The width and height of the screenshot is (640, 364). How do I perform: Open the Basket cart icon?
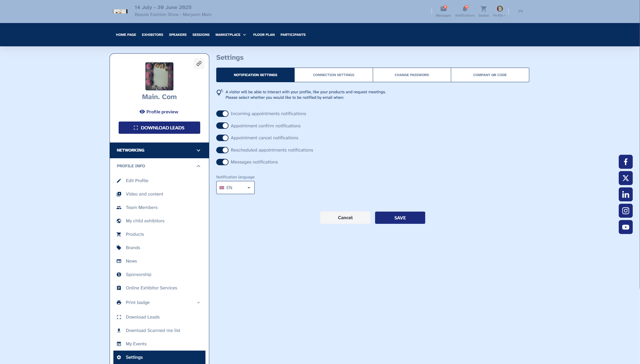pos(483,9)
